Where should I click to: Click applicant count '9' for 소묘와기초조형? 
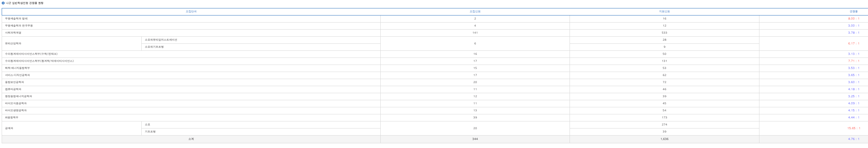664,47
